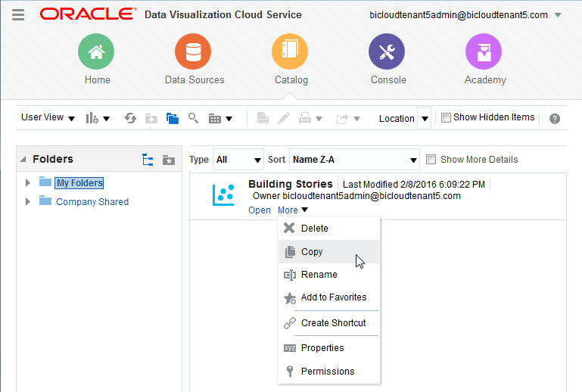The height and width of the screenshot is (392, 582).
Task: Expand the Company Shared tree node
Action: click(x=28, y=201)
